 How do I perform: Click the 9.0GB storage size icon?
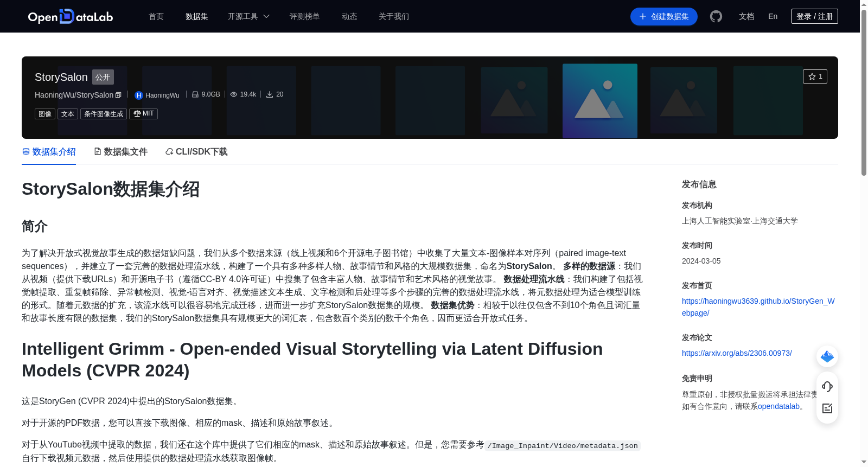[x=195, y=94]
